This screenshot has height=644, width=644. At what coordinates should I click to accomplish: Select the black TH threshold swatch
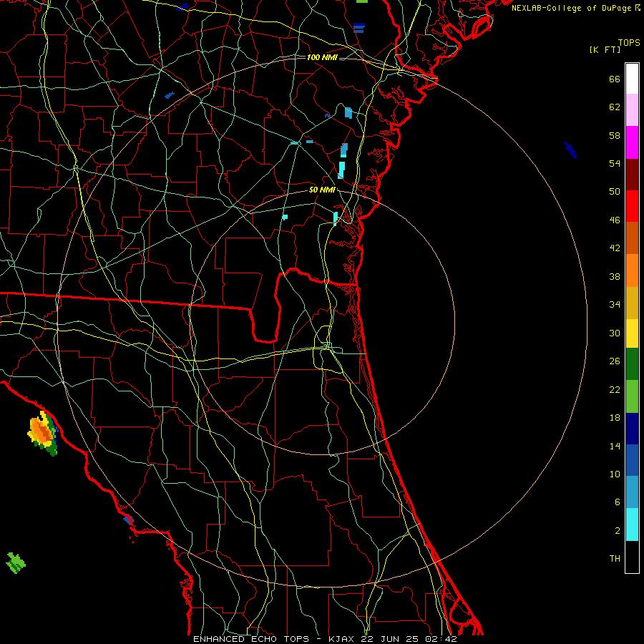point(632,557)
